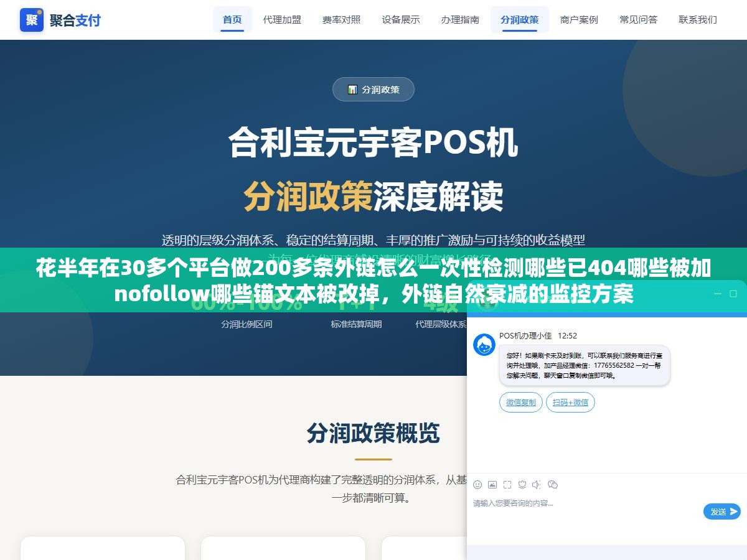Image resolution: width=747 pixels, height=560 pixels.
Task: Toggle the chat sound speaker icon
Action: (x=537, y=484)
